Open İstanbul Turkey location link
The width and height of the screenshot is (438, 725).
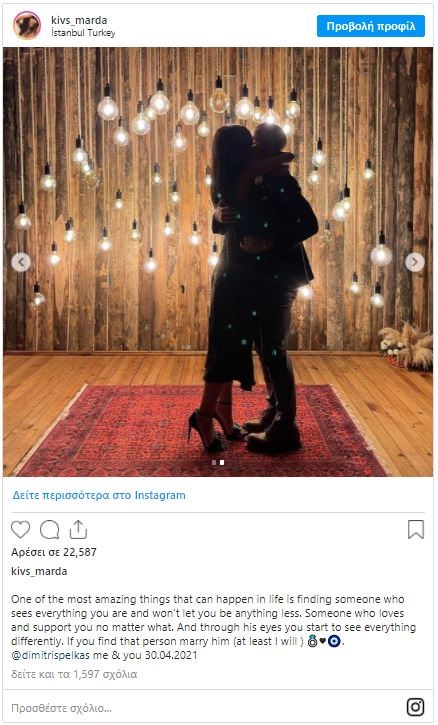[x=83, y=33]
